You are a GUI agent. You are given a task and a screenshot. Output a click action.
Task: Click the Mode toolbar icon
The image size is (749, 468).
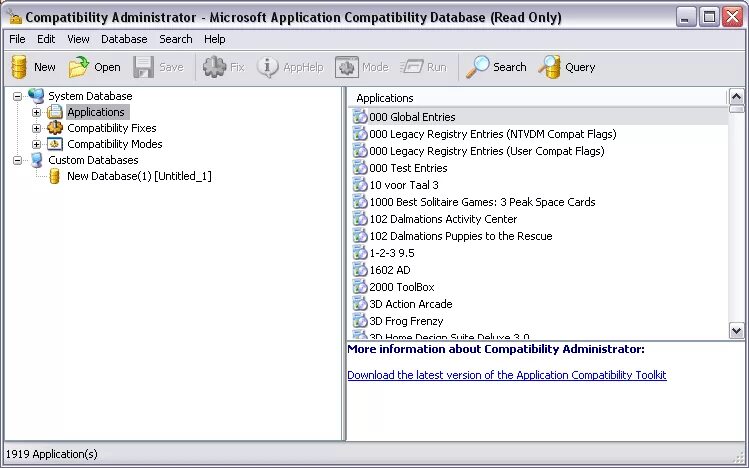point(347,67)
